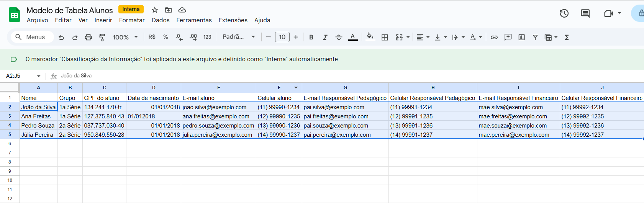Click the insert chart icon
The image size is (644, 203).
[521, 37]
